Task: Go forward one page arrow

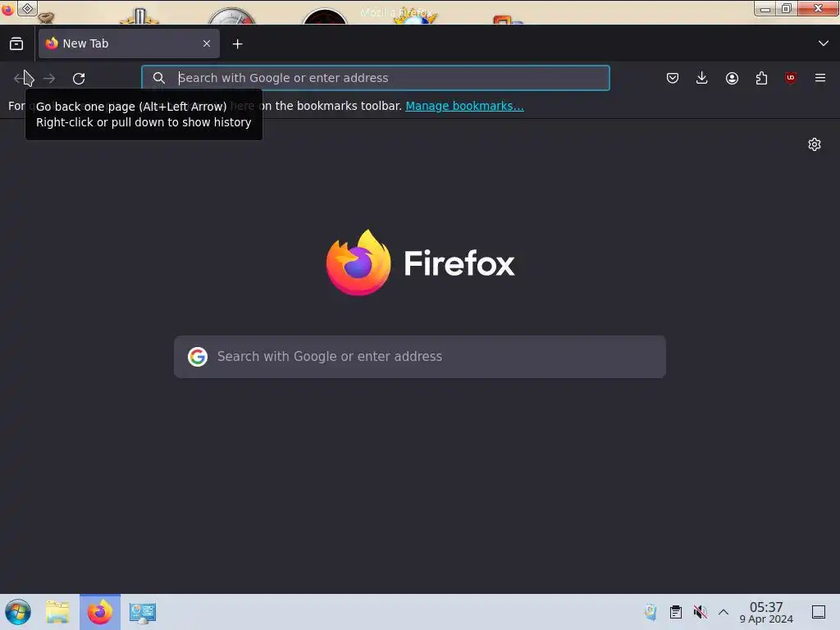Action: coord(49,78)
